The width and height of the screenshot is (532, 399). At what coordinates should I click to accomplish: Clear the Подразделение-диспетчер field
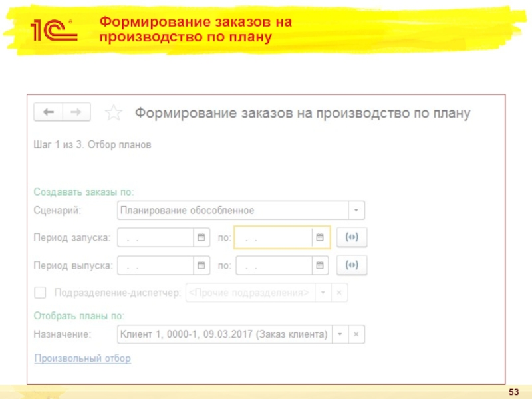340,293
